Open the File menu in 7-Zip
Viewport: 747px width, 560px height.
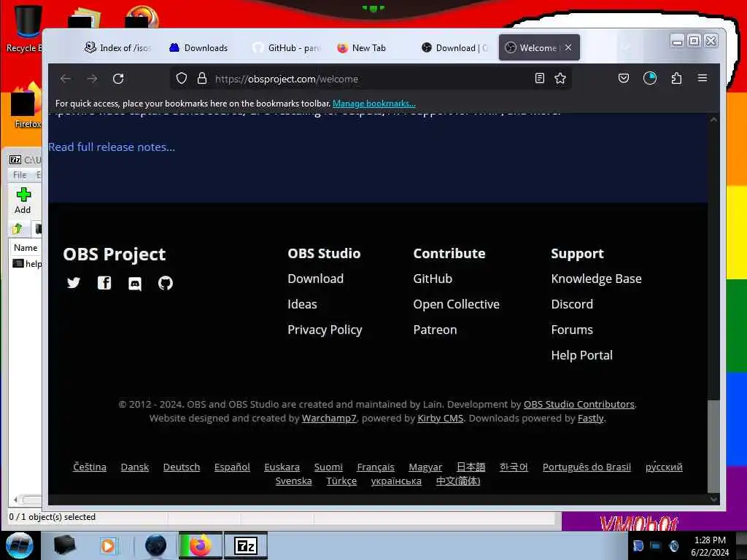[x=20, y=175]
